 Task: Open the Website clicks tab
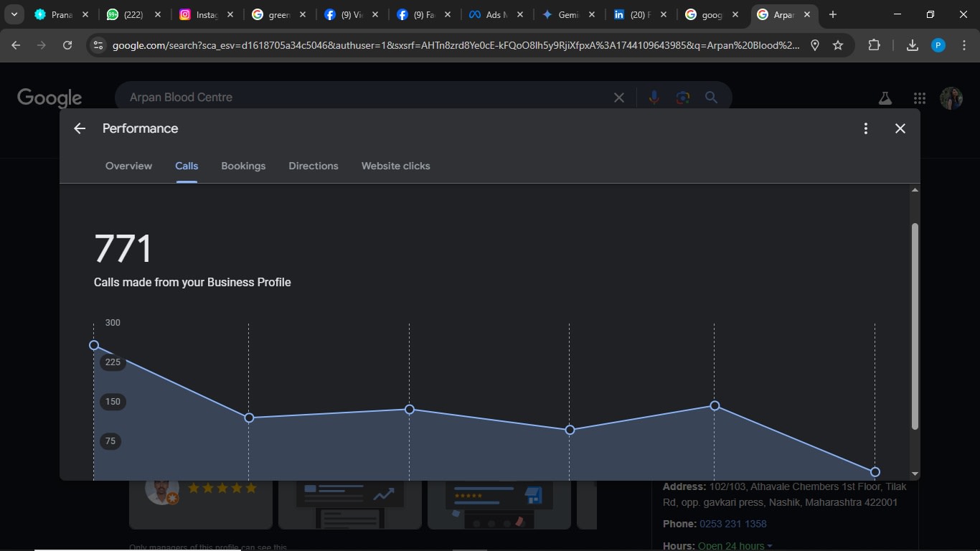coord(395,166)
